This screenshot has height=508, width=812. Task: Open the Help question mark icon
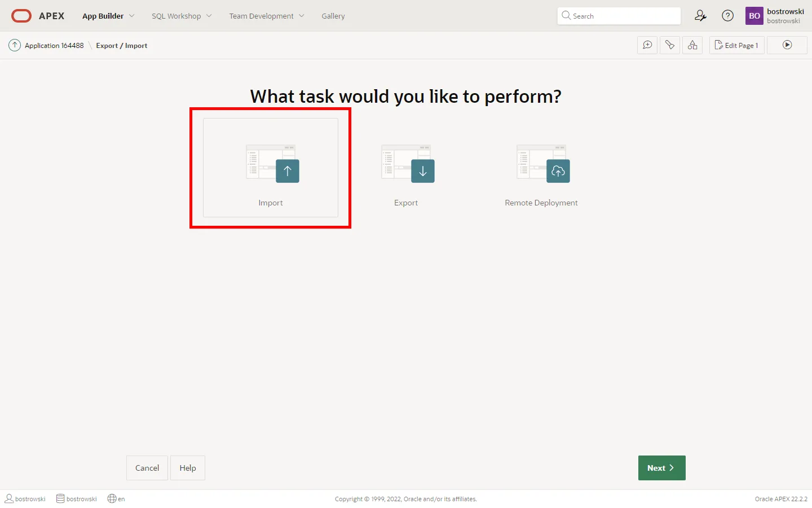click(728, 16)
